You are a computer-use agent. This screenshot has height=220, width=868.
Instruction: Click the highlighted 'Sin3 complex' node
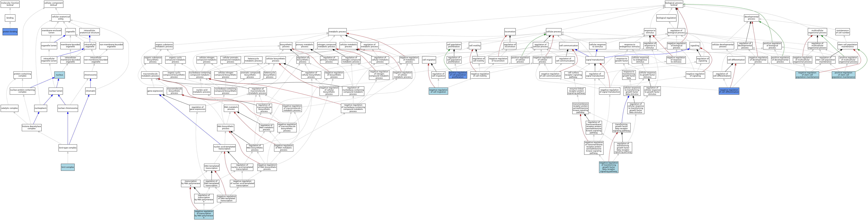68,167
